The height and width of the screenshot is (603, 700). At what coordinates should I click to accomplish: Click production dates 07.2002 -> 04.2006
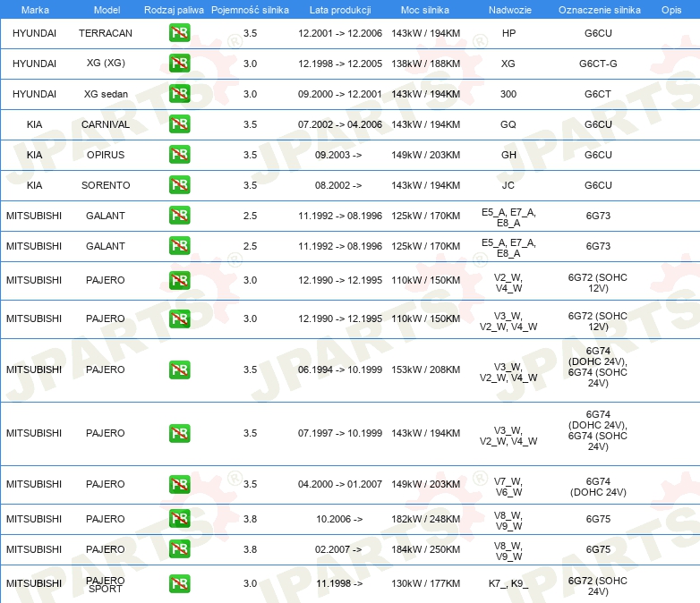(340, 124)
